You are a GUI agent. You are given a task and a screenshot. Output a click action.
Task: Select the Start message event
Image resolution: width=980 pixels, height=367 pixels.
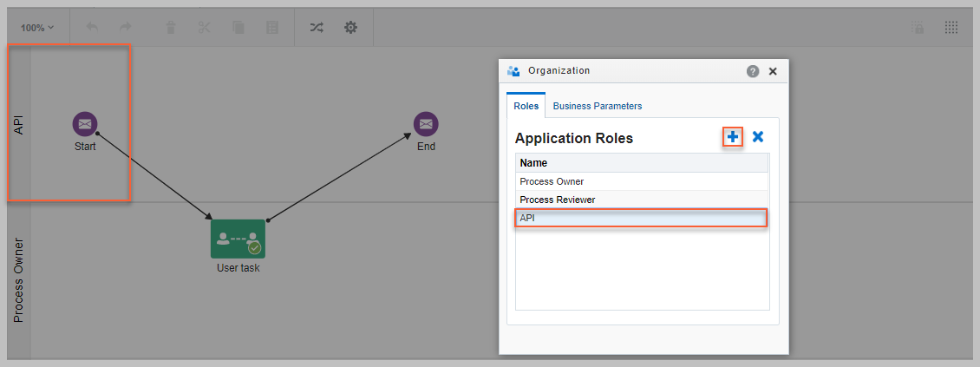tap(85, 124)
